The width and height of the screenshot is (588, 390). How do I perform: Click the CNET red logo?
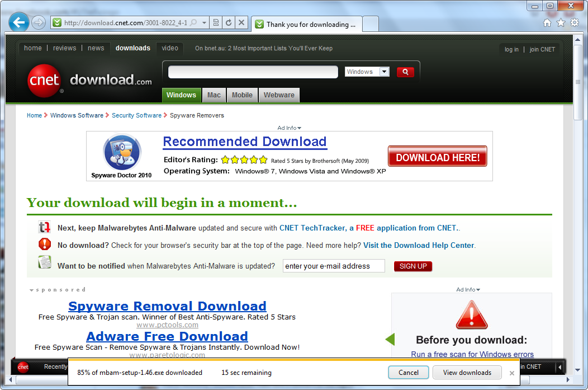(44, 81)
